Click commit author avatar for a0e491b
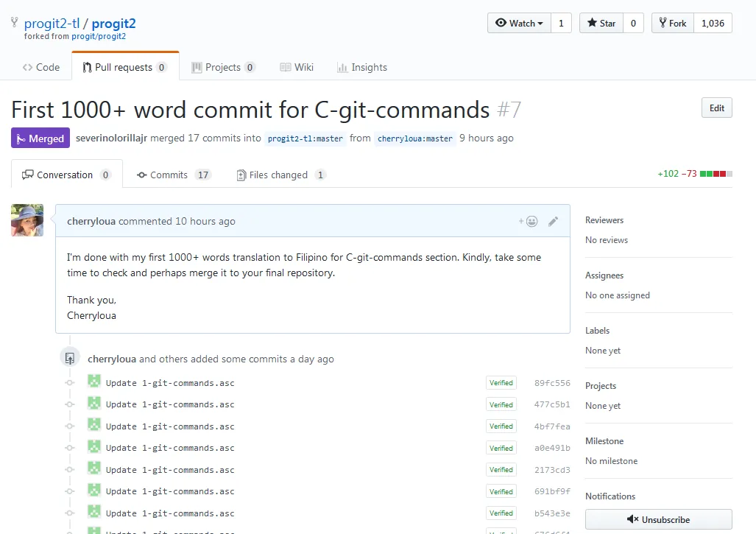 coord(94,446)
